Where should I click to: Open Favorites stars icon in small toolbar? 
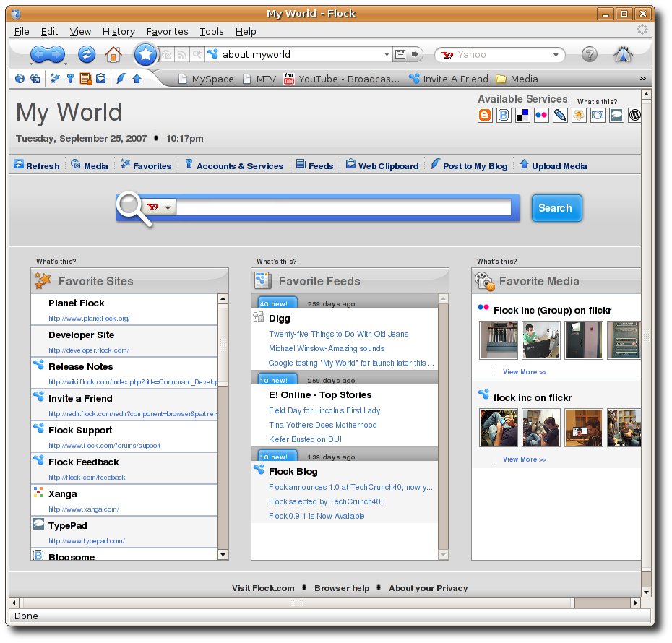click(x=55, y=79)
